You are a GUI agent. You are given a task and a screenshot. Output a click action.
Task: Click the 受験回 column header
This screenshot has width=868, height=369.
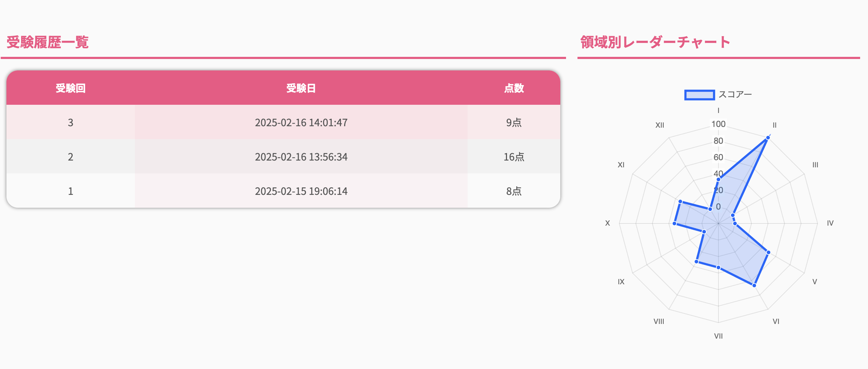[x=70, y=88]
